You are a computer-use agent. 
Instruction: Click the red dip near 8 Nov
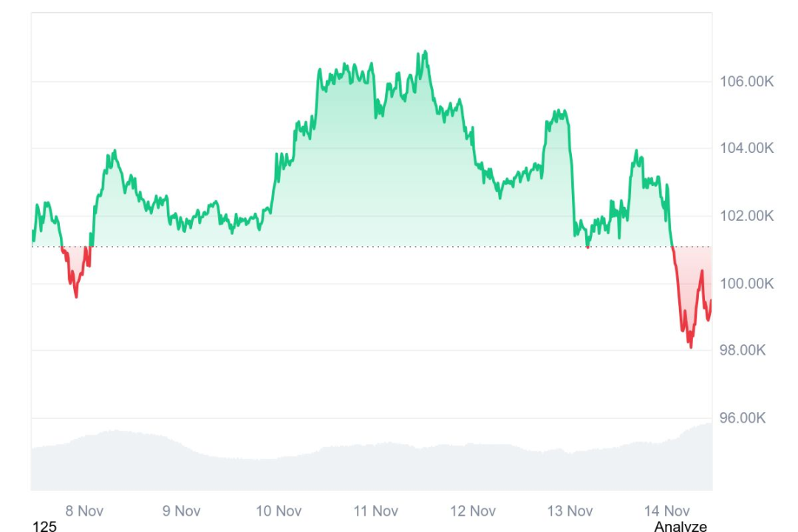(x=76, y=296)
